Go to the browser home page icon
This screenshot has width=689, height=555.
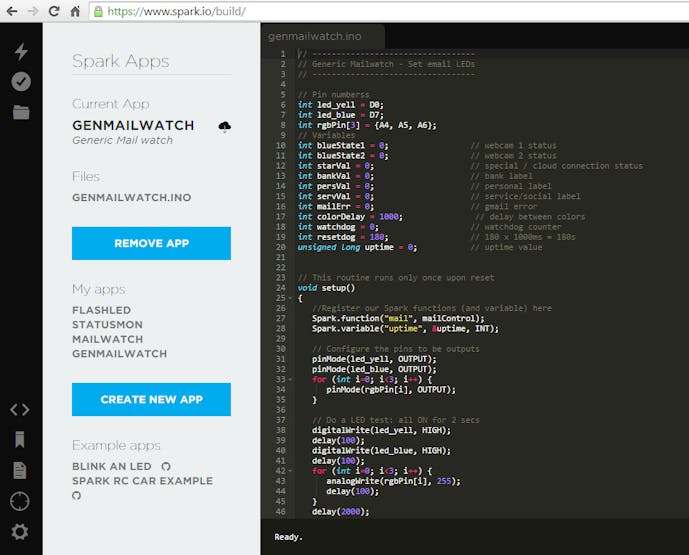coord(75,11)
